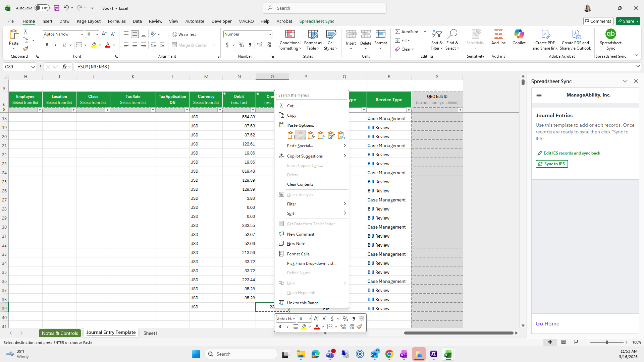Toggle Wrap Text option
This screenshot has width=644, height=362.
184,34
